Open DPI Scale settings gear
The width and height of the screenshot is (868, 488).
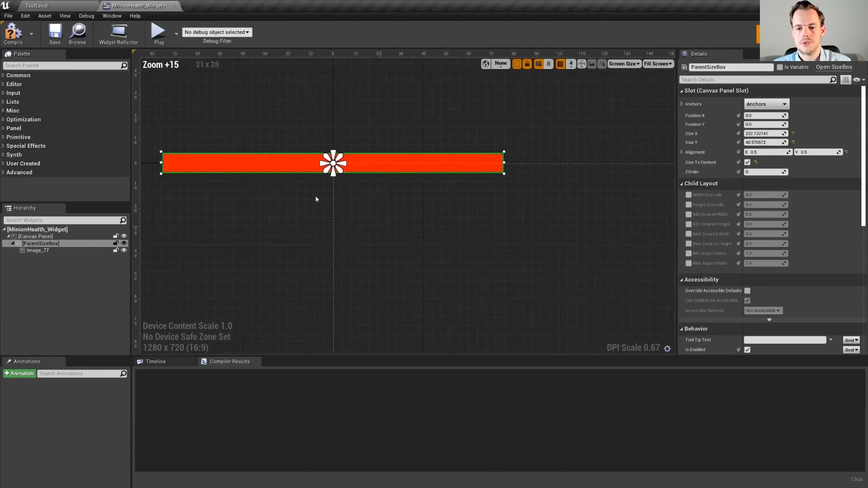[x=667, y=348]
